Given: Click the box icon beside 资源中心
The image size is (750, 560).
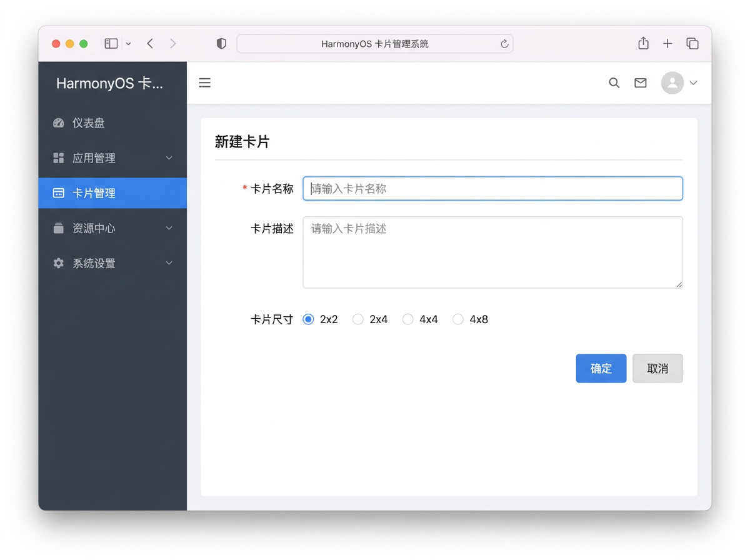Looking at the screenshot, I should [59, 228].
